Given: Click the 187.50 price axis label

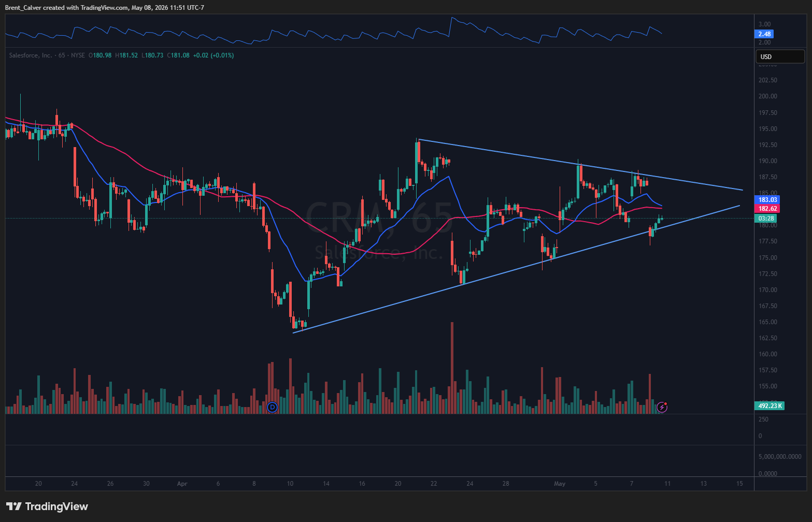Looking at the screenshot, I should click(768, 177).
